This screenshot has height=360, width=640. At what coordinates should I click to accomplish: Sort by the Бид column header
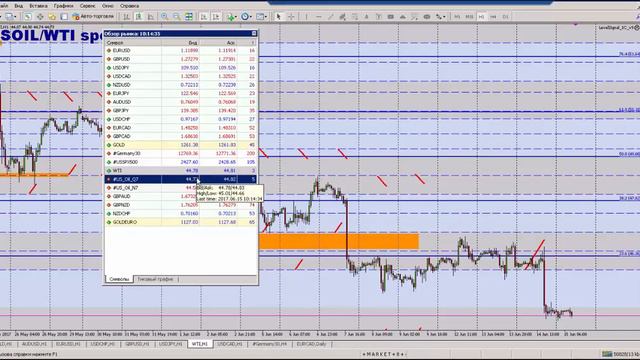(180, 42)
